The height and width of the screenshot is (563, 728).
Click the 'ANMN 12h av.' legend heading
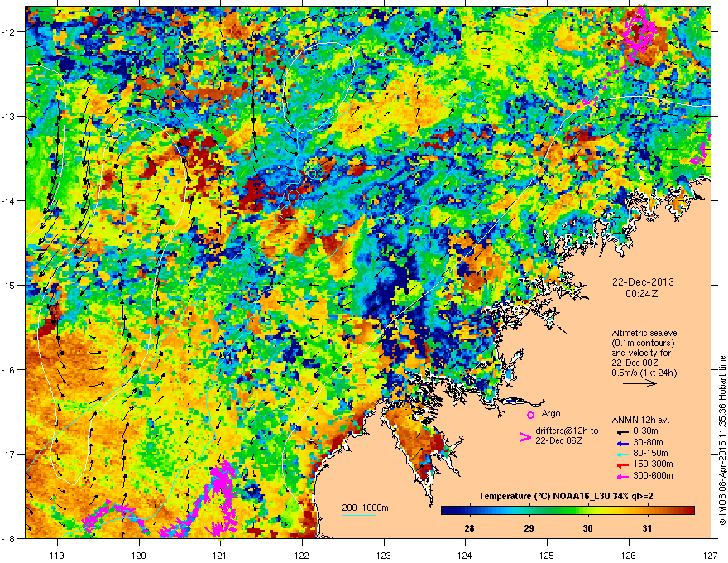coord(640,421)
